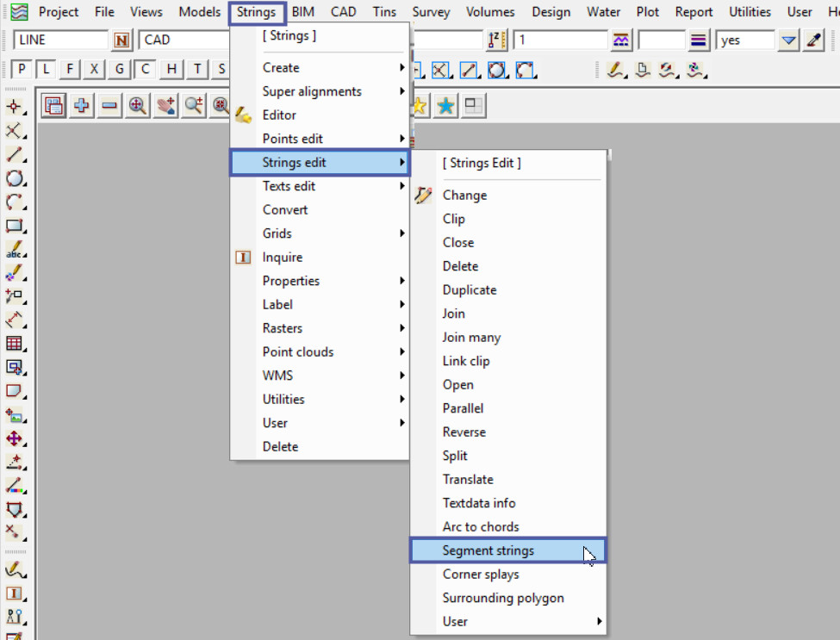Viewport: 840px width, 640px height.
Task: Select the CAD rectangle tool in sidebar
Action: [15, 226]
